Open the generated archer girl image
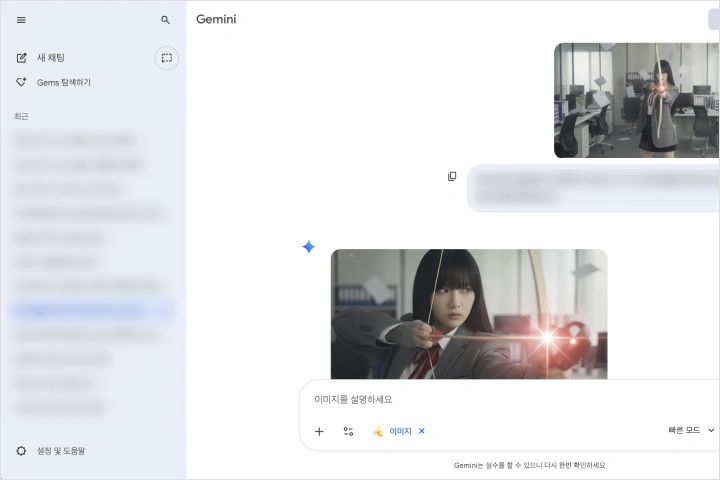The height and width of the screenshot is (480, 720). (469, 314)
